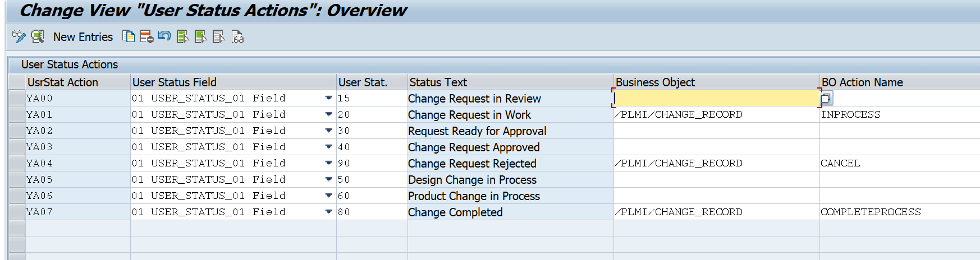Click the Select All icon

(183, 37)
